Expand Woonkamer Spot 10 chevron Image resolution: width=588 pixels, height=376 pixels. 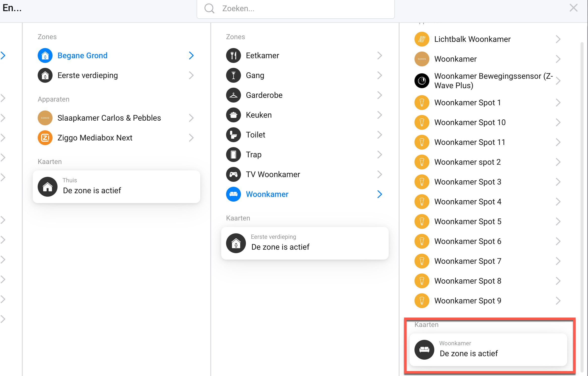coord(558,122)
